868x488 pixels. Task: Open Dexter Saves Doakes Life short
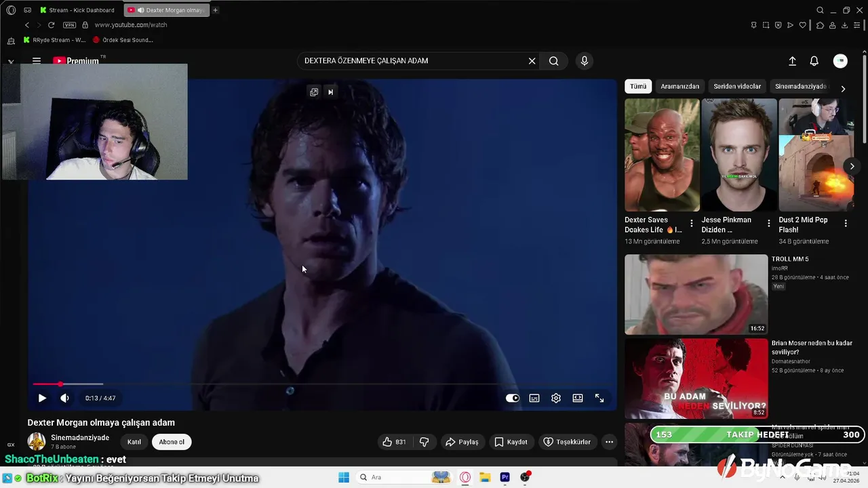coord(662,155)
